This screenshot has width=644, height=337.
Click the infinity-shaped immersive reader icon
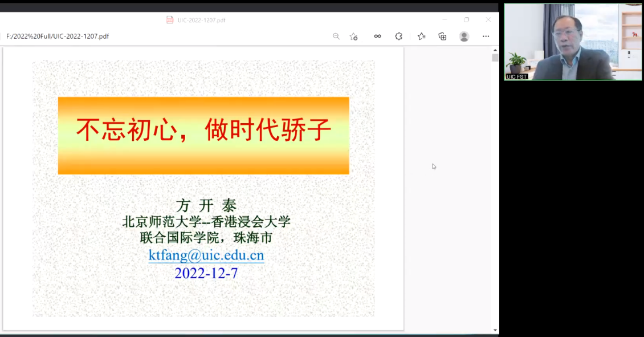377,36
